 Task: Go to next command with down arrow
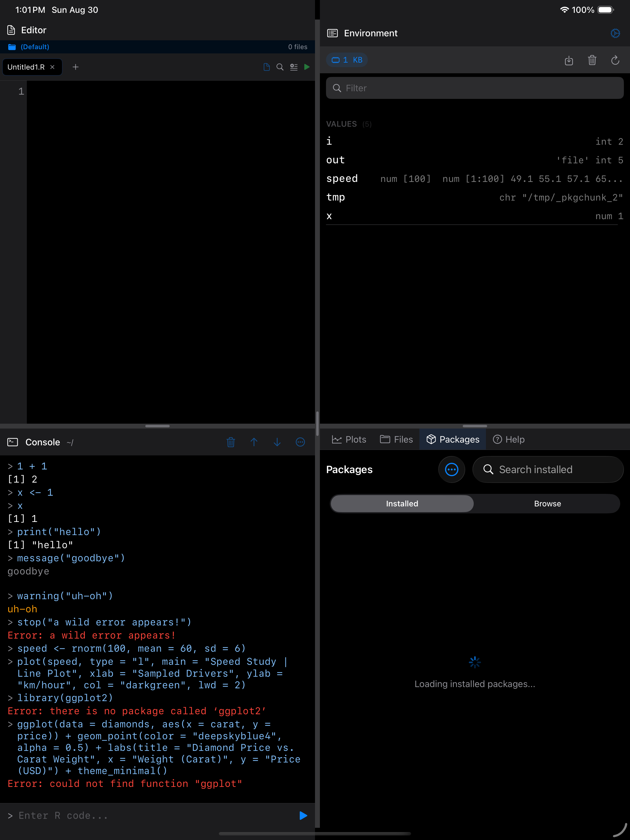(x=277, y=442)
